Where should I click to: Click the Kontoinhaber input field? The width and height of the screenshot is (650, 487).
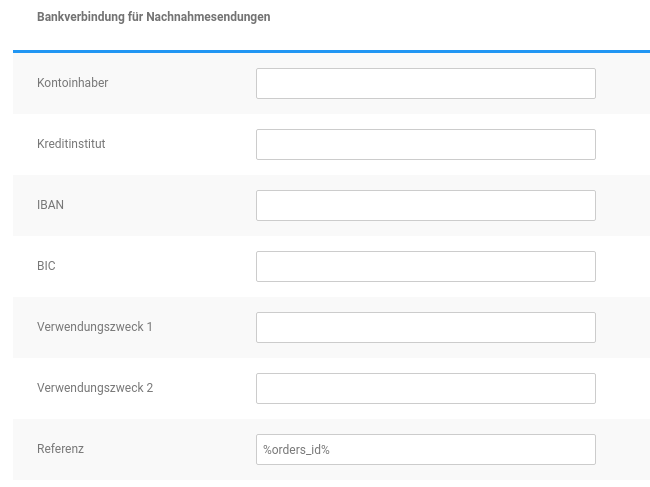425,83
